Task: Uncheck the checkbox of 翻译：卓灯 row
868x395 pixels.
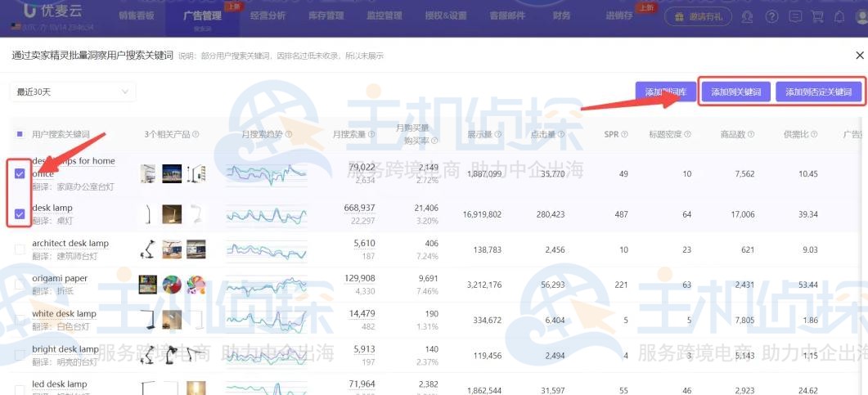Action: [20, 214]
